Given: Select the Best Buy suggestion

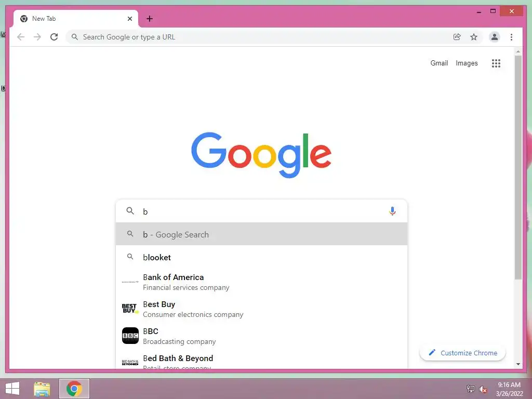Looking at the screenshot, I should pos(262,309).
